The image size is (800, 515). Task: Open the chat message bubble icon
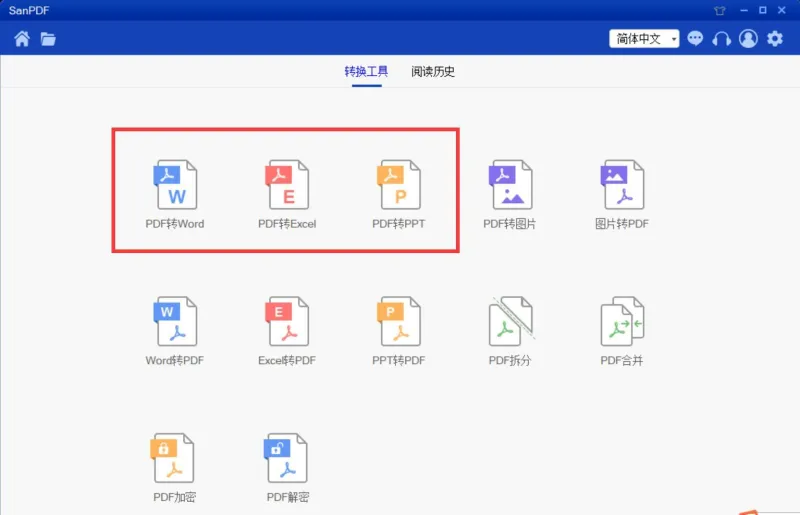pos(695,39)
